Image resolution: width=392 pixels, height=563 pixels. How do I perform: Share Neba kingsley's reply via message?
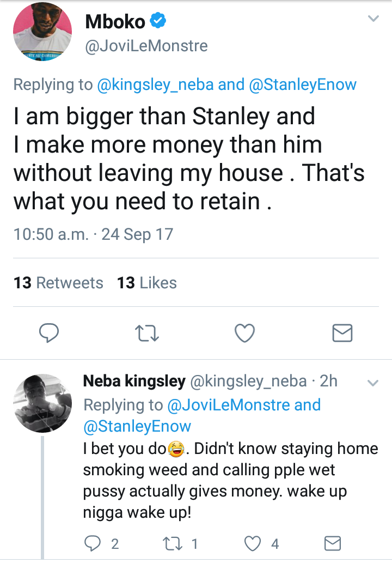[333, 543]
